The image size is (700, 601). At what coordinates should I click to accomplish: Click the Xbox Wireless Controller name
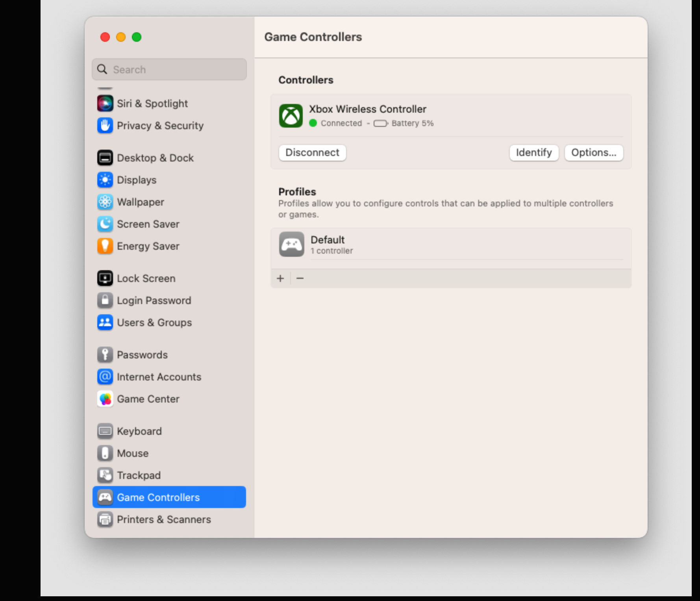[368, 109]
